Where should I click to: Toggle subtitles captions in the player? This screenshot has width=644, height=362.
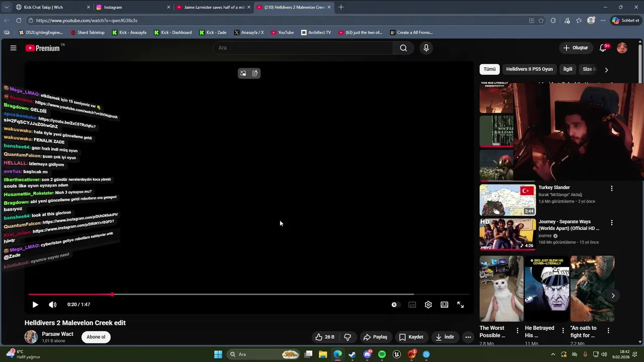pyautogui.click(x=412, y=305)
